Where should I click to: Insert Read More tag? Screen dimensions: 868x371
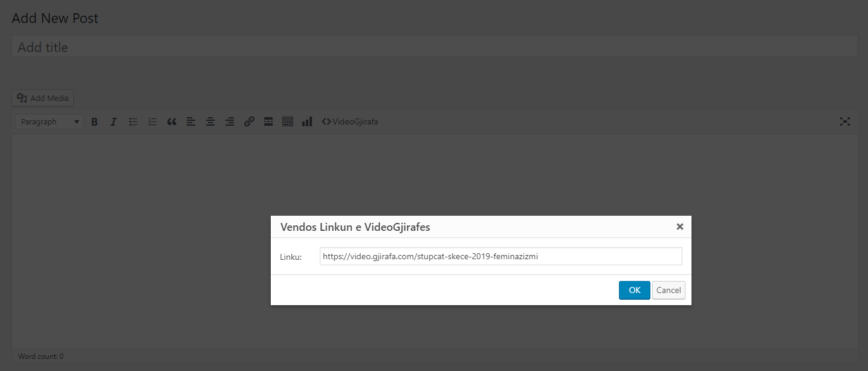pyautogui.click(x=268, y=122)
